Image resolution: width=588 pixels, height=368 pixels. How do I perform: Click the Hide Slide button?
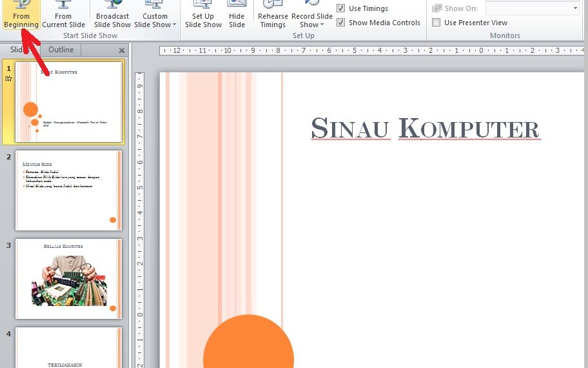(x=237, y=15)
